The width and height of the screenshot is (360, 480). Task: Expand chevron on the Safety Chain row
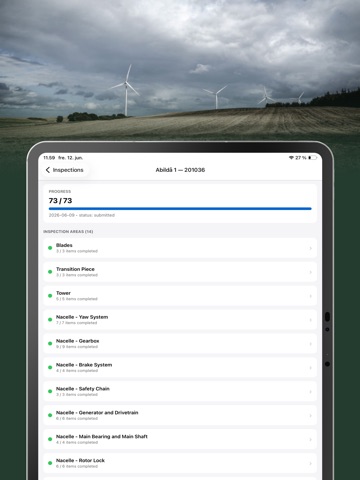(x=311, y=392)
